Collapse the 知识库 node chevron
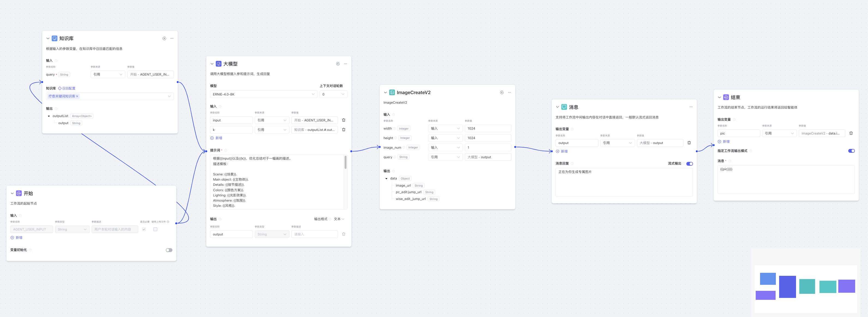Image resolution: width=868 pixels, height=317 pixels. click(48, 38)
